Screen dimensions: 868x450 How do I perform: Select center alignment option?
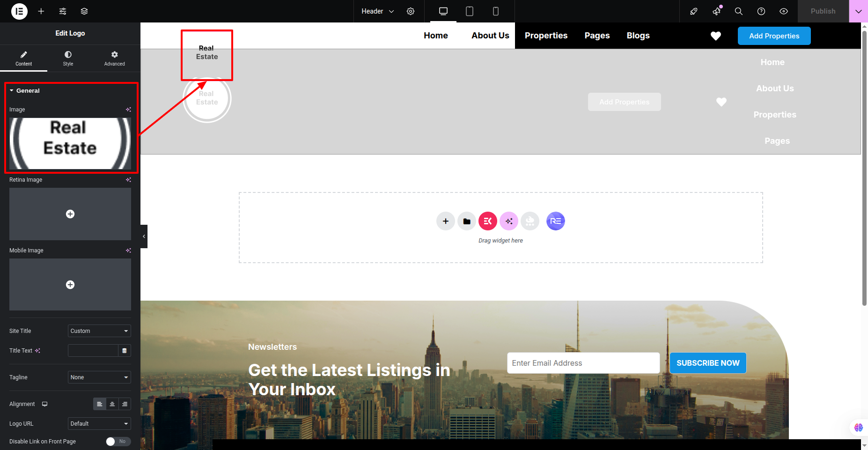click(x=112, y=404)
